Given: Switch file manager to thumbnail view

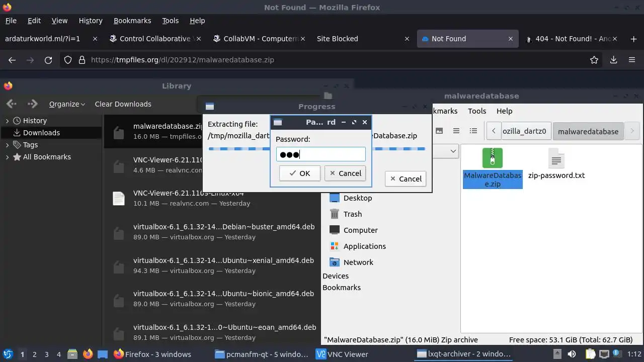Looking at the screenshot, I should (x=439, y=131).
